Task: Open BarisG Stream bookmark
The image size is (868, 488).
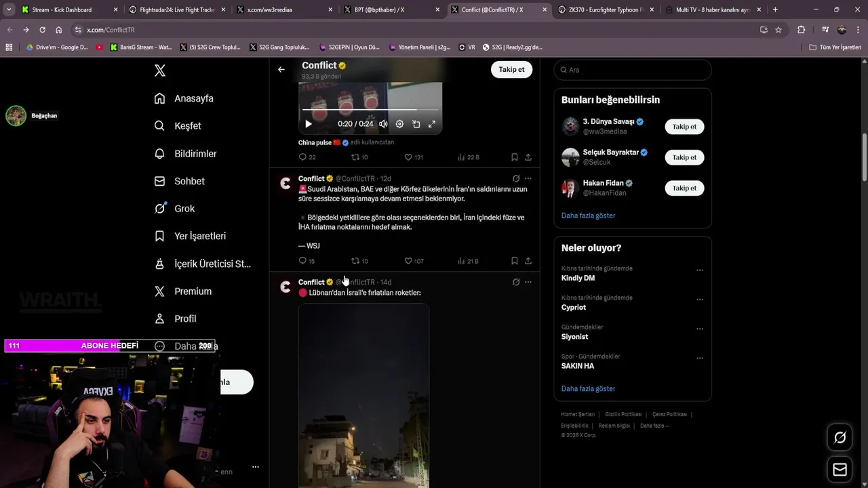Action: click(x=140, y=47)
